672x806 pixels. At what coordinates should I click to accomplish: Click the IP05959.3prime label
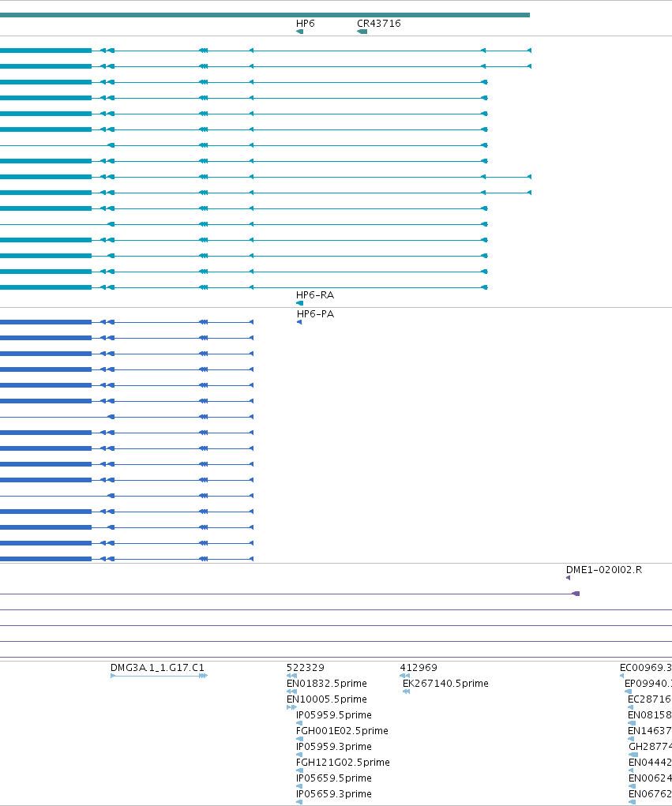coord(334,746)
